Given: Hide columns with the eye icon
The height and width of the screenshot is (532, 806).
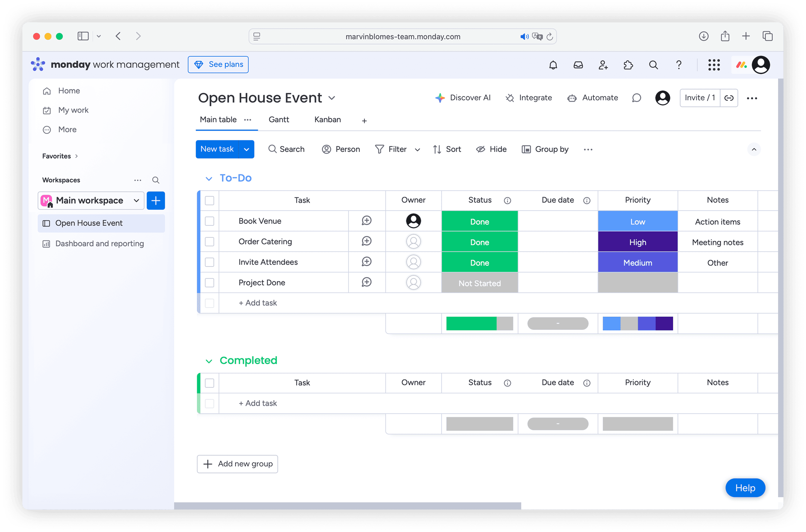Looking at the screenshot, I should tap(491, 149).
